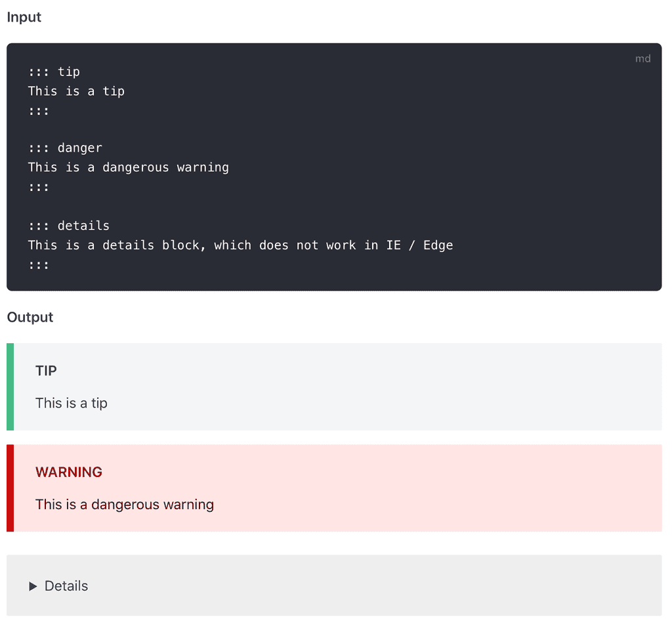The image size is (672, 628).
Task: Click the 'This is a dangerous warning' output text
Action: click(125, 504)
